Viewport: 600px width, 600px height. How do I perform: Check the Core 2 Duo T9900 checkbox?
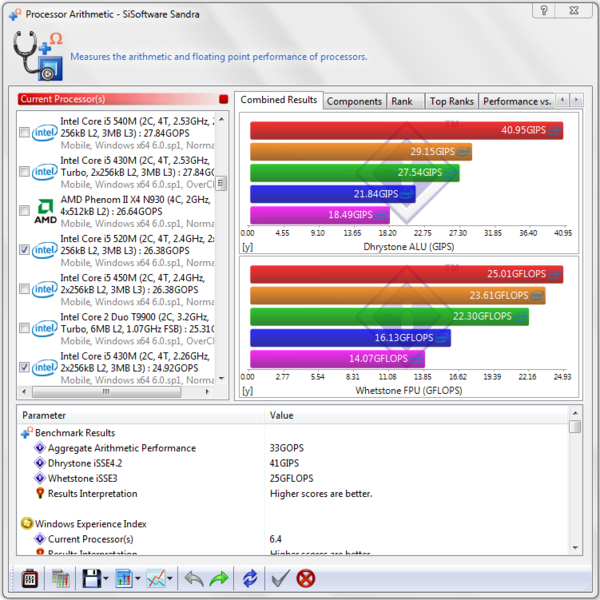[x=24, y=328]
